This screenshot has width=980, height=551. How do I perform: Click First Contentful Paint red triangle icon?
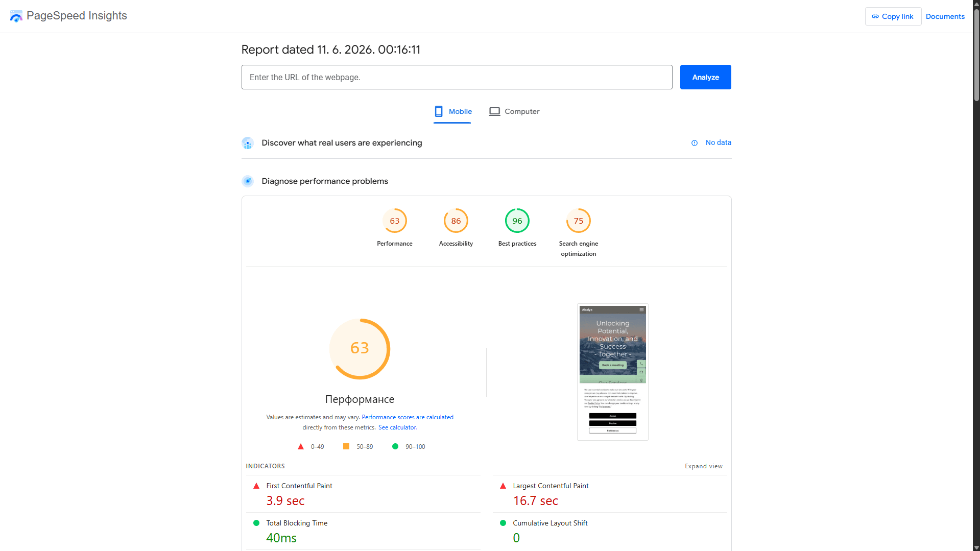256,486
